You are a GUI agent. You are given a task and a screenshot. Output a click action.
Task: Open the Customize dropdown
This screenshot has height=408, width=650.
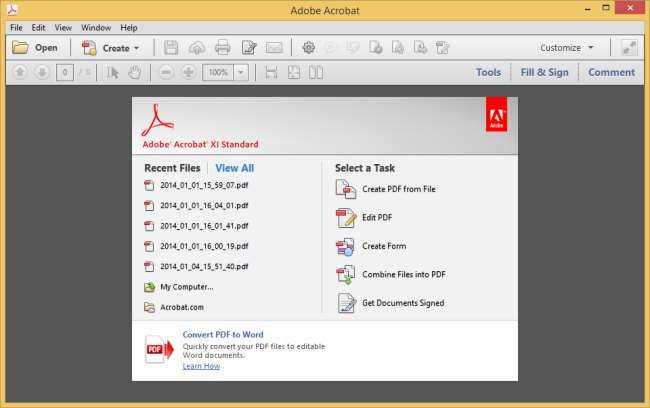click(567, 48)
